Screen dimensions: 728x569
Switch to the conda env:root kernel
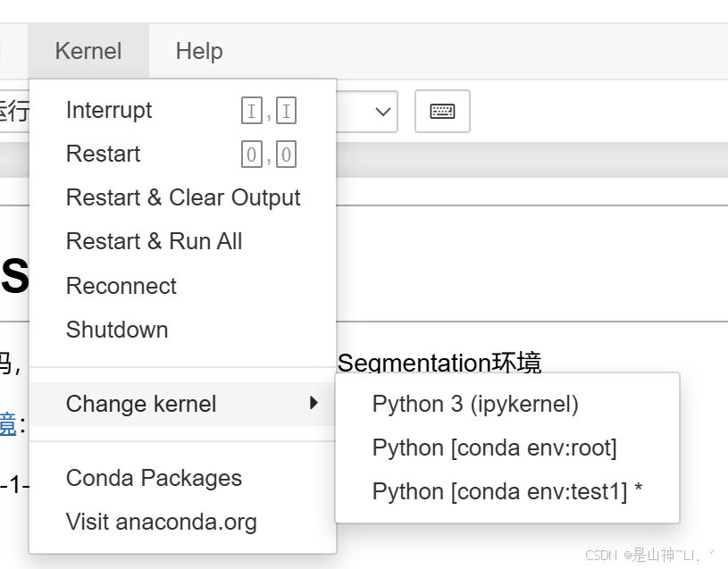tap(494, 448)
